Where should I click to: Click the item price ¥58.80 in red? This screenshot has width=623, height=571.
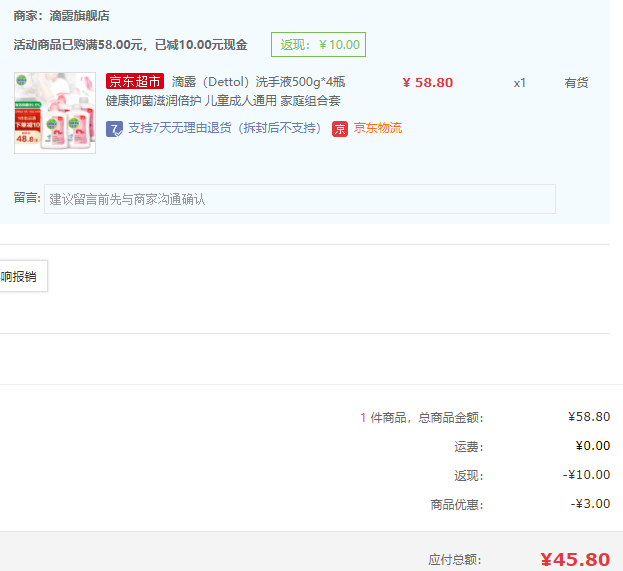pos(428,83)
